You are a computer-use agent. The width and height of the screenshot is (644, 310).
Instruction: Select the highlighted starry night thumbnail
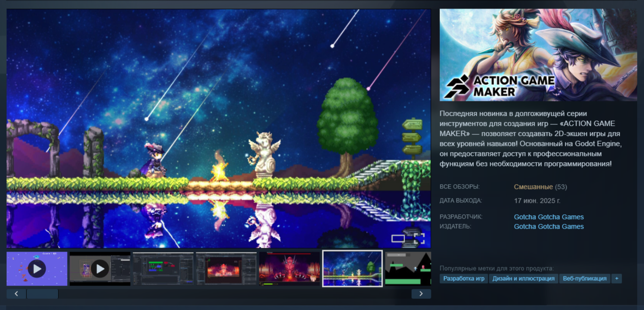point(352,269)
